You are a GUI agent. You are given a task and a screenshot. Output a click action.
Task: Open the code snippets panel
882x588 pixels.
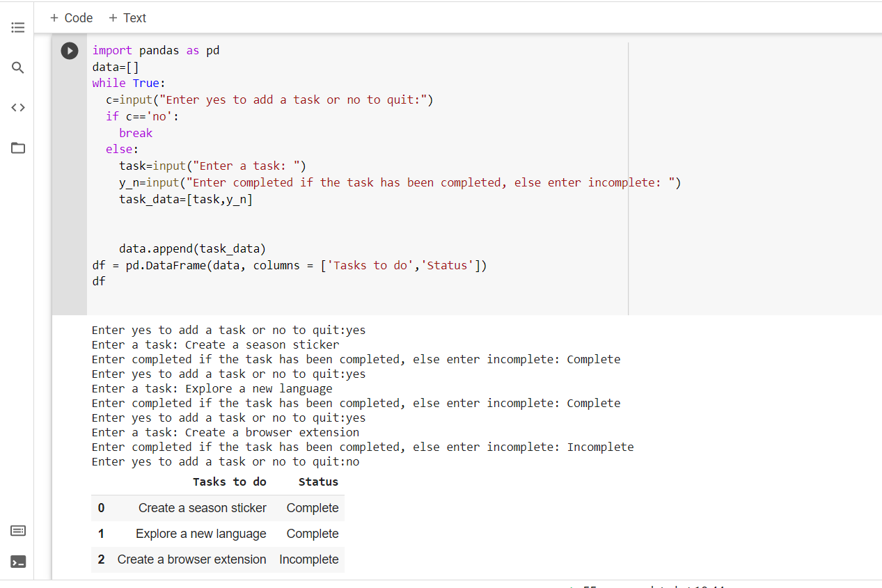(17, 107)
